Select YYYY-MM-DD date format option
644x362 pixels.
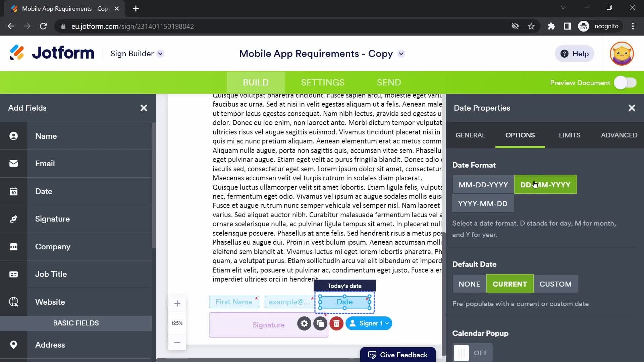pos(483,203)
